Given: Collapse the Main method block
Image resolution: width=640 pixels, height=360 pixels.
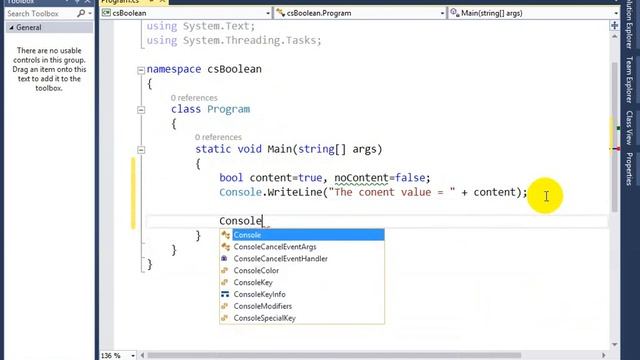Looking at the screenshot, I should [141, 150].
